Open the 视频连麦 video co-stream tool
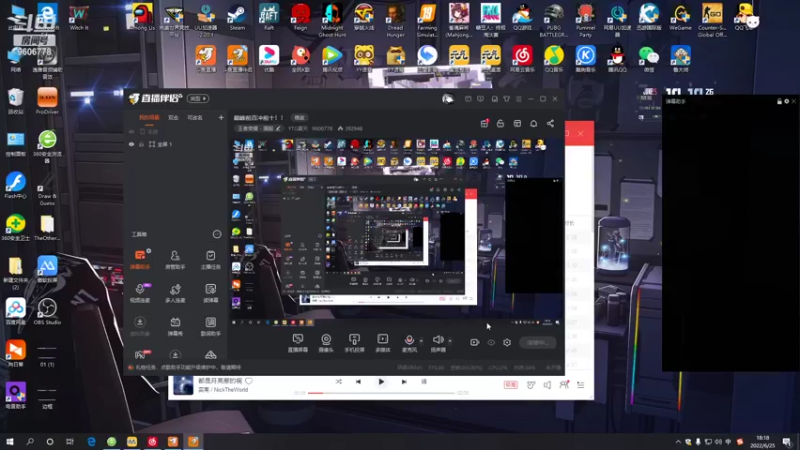 point(140,292)
